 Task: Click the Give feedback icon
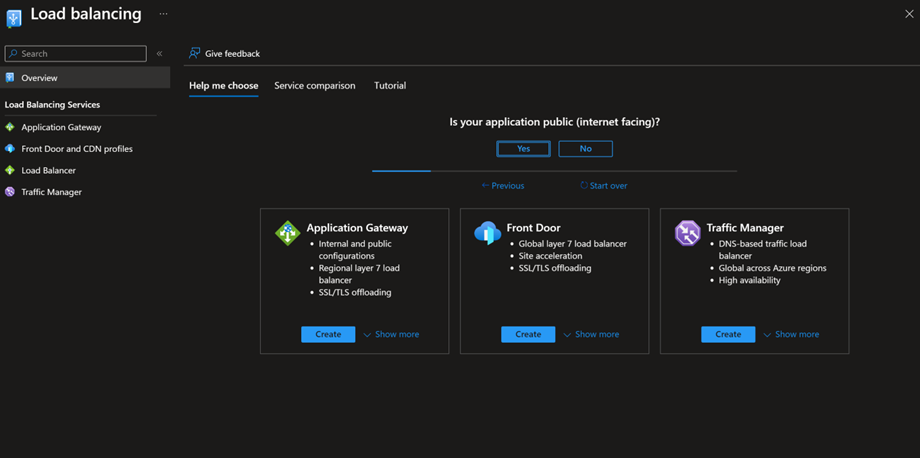pos(194,53)
